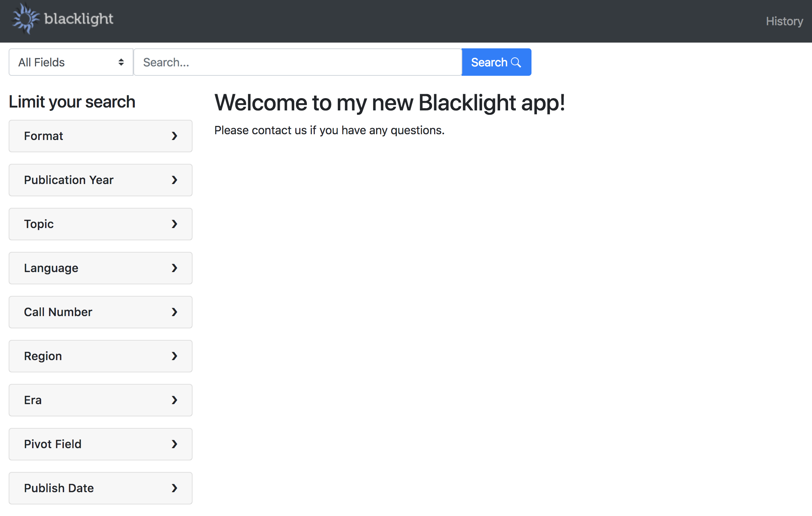
Task: Expand the Pivot Field facet
Action: (101, 444)
